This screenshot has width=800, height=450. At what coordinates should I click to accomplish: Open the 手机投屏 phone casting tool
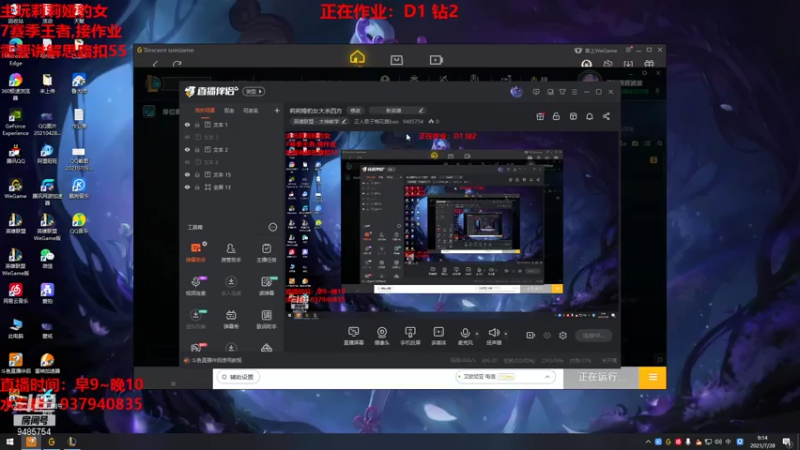(x=410, y=336)
